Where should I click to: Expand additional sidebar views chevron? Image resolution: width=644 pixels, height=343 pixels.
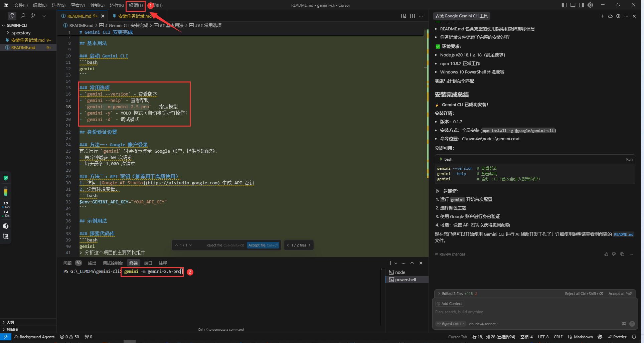(x=44, y=16)
